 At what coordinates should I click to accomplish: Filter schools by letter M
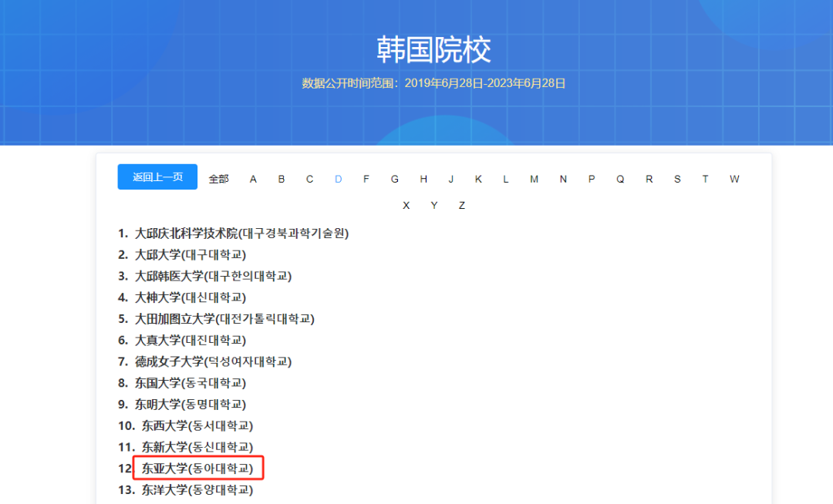(x=534, y=180)
